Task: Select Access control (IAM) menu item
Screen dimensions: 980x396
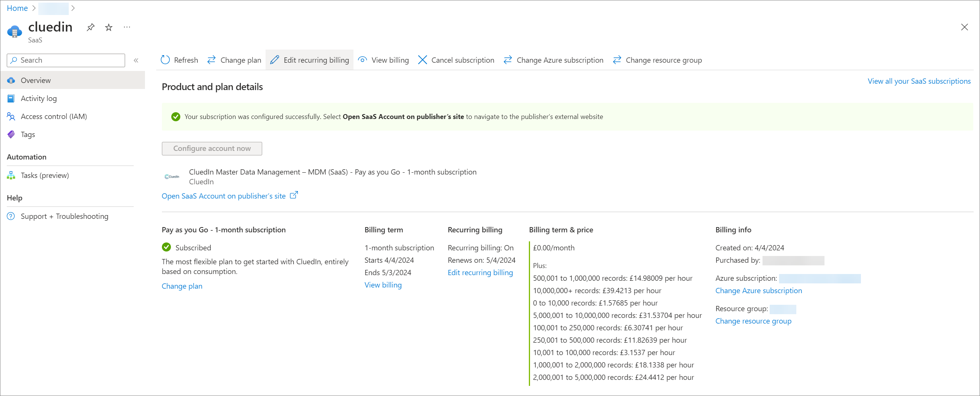Action: (54, 116)
